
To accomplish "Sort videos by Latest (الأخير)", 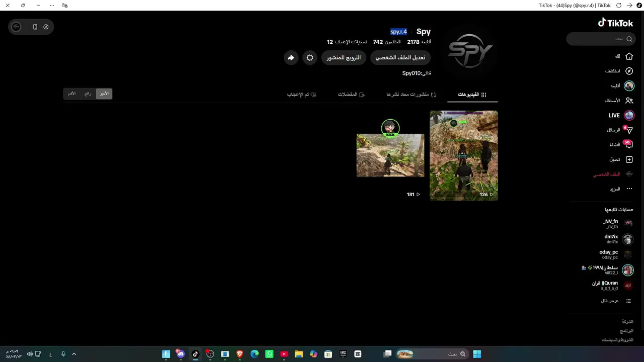I will (104, 94).
